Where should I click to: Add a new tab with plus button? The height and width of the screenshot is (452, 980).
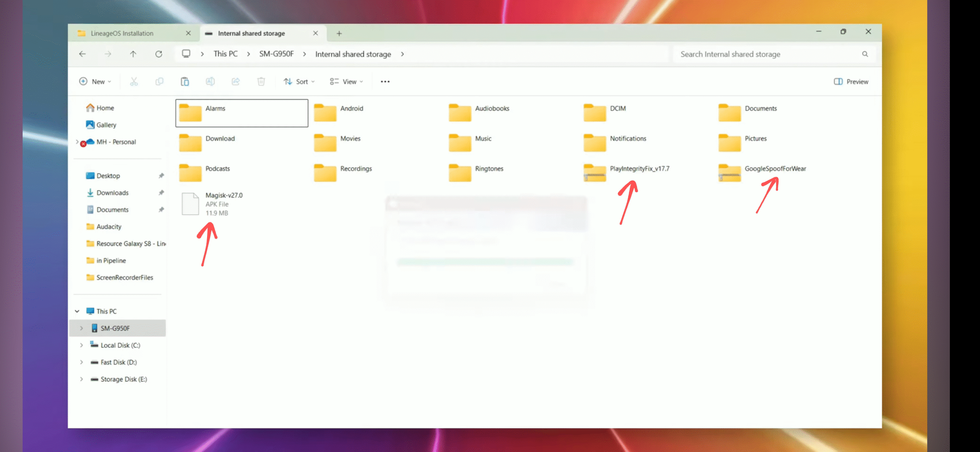(x=339, y=33)
